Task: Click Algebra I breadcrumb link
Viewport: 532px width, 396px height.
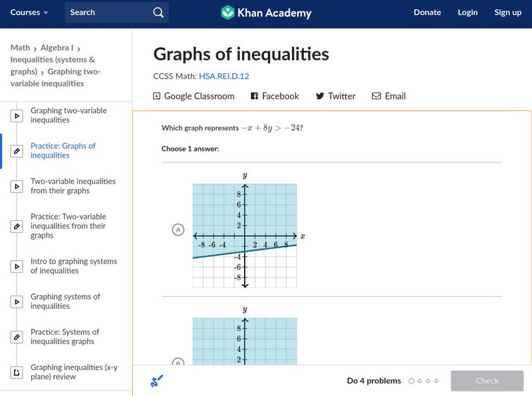Action: 57,48
